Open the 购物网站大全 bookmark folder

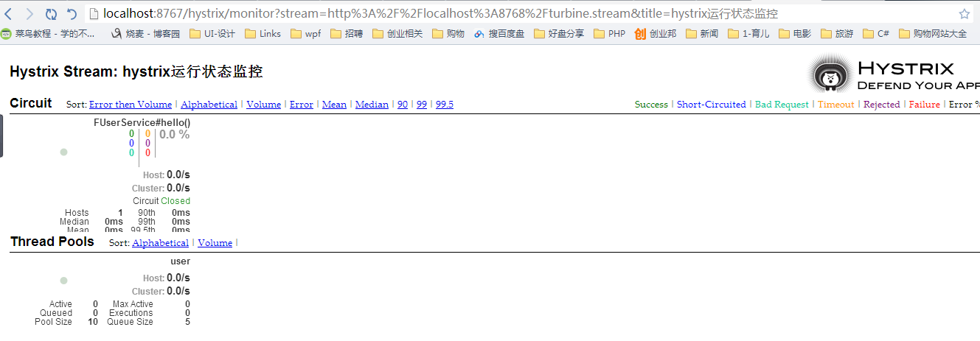point(933,33)
